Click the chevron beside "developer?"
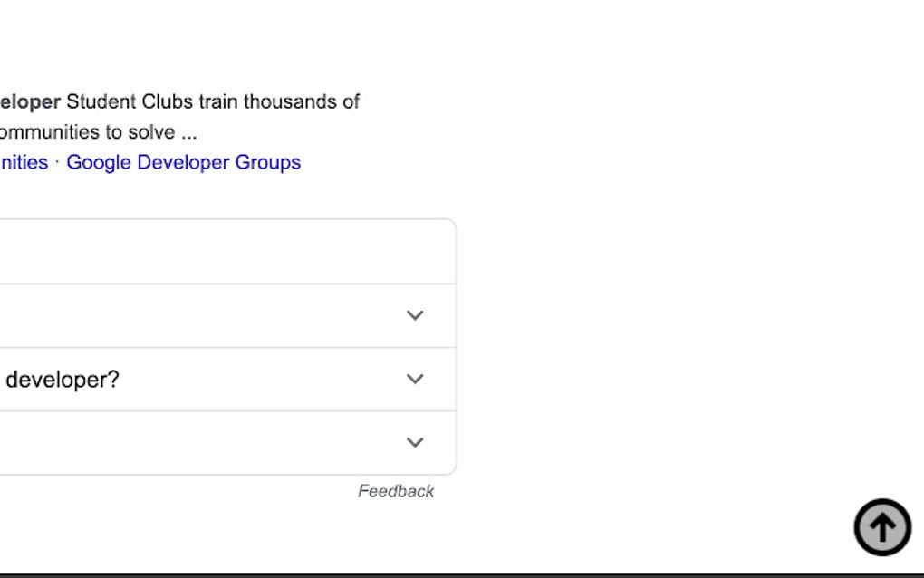 point(415,380)
